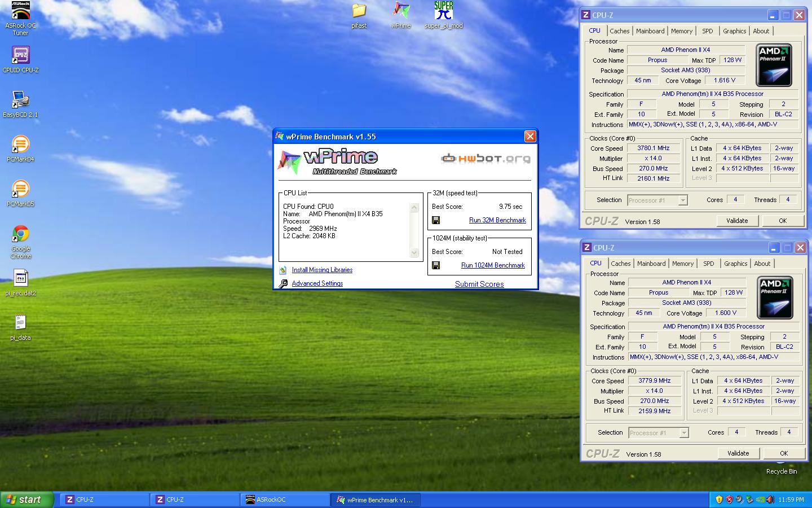Image resolution: width=812 pixels, height=508 pixels.
Task: Click CPU List scrollbar down arrow
Action: (414, 253)
